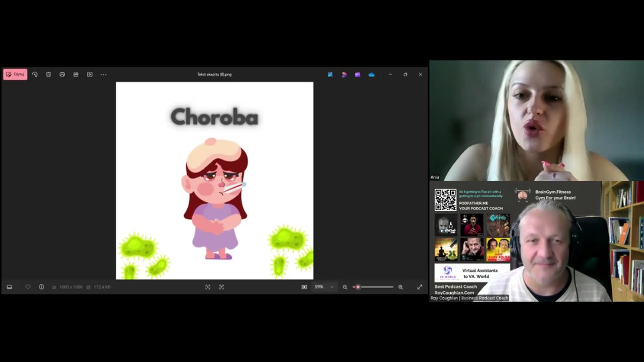Click the RoyCoughlan.Com text
Image resolution: width=644 pixels, height=362 pixels.
[454, 293]
